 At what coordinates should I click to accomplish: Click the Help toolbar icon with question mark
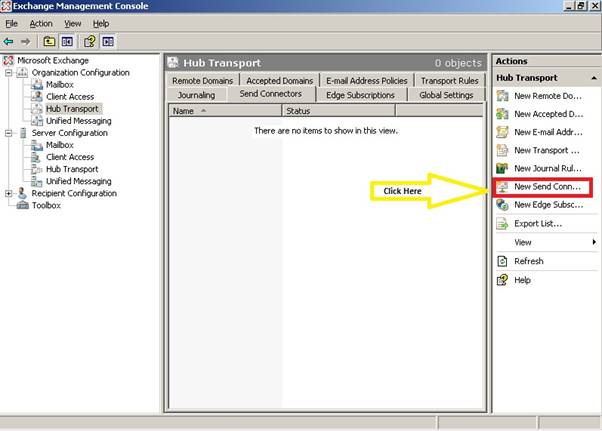coord(89,41)
